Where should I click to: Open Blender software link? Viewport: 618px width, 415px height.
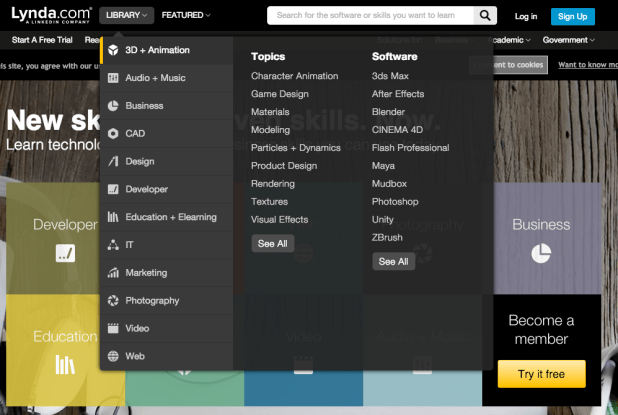(388, 112)
